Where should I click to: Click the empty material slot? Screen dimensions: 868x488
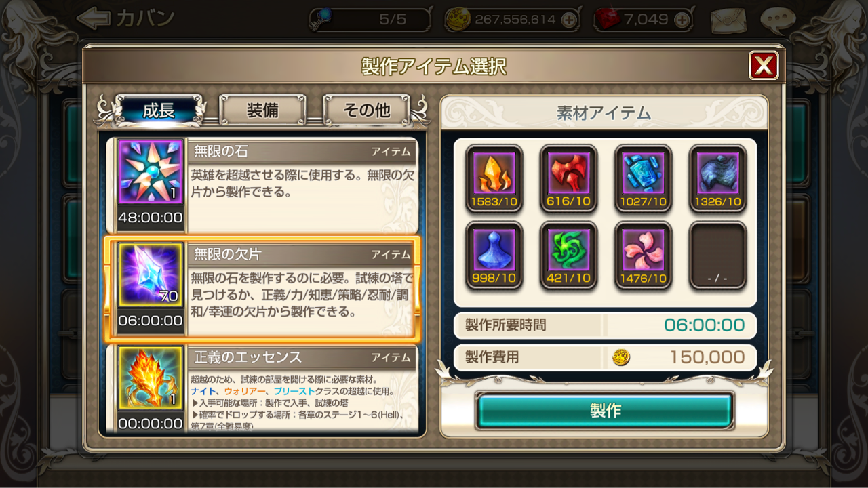pyautogui.click(x=717, y=256)
